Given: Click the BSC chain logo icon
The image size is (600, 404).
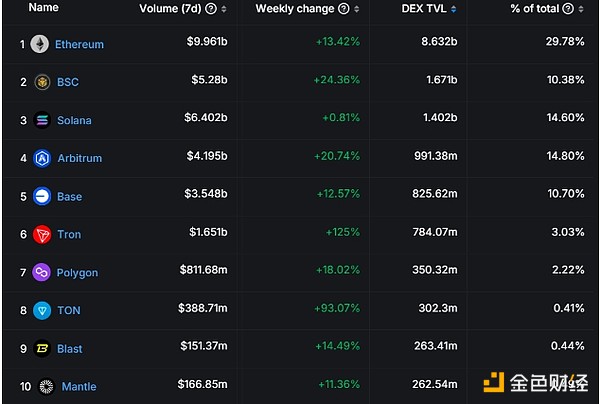Looking at the screenshot, I should [x=42, y=82].
